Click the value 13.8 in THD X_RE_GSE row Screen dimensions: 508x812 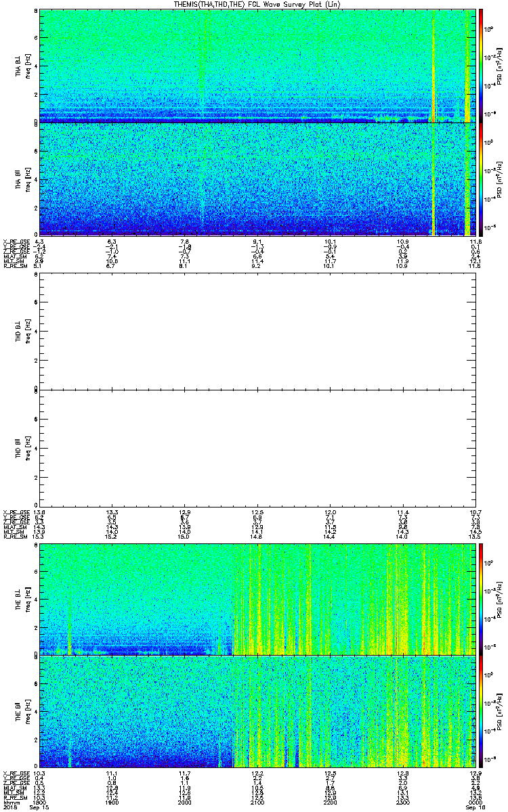tap(39, 512)
